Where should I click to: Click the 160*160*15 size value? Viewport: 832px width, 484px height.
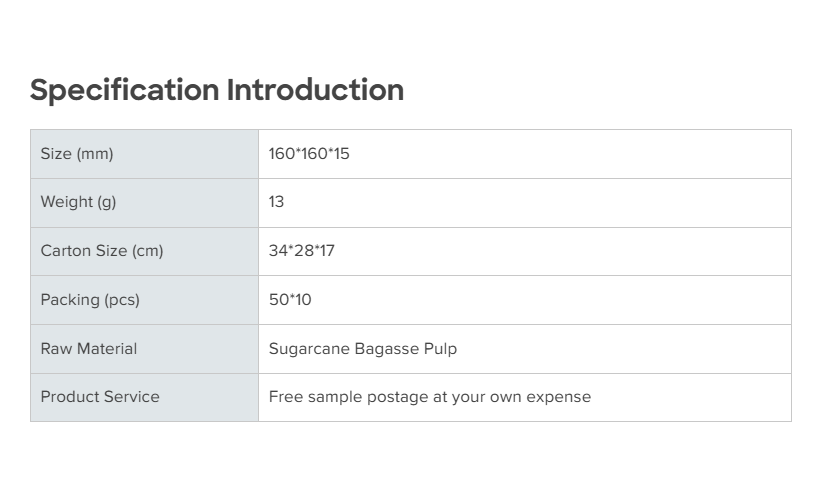click(x=309, y=154)
